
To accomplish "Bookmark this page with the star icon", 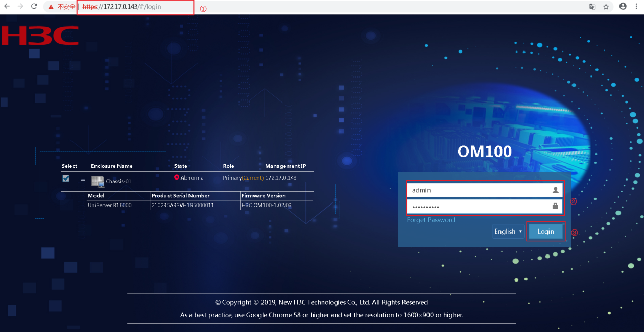I will [606, 7].
